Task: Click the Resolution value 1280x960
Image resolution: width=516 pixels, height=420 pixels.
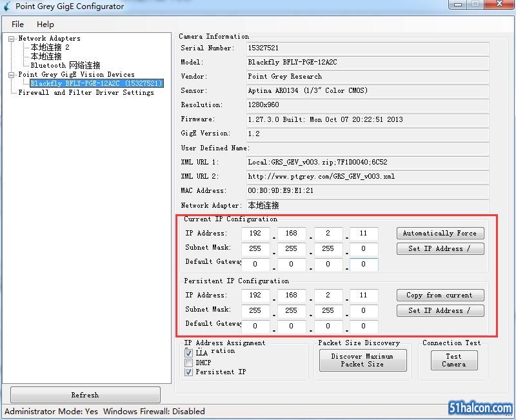Action: point(368,105)
